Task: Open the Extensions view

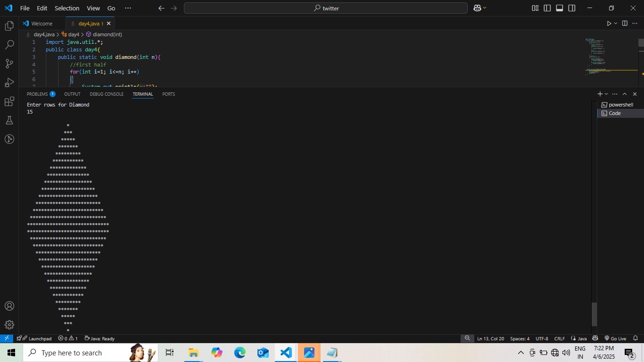Action: 9,102
